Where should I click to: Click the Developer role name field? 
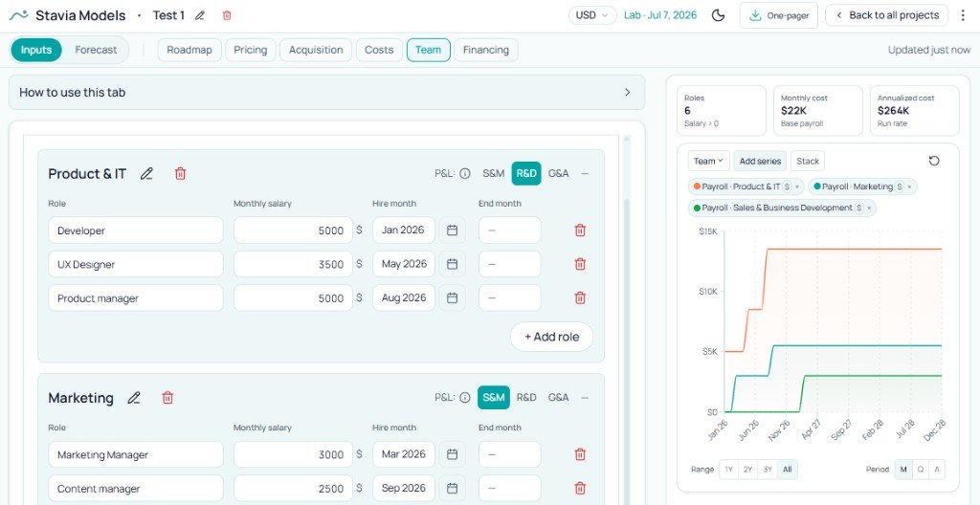[136, 230]
